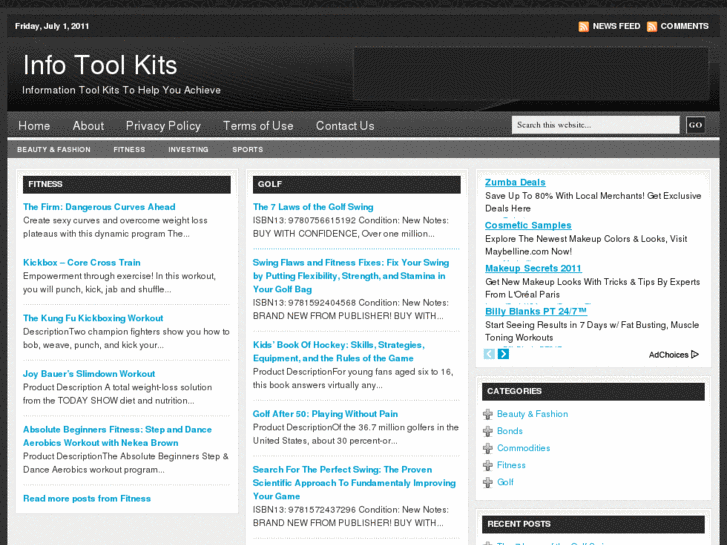Click the ad previous arrow icon
This screenshot has width=727, height=545.
(489, 354)
